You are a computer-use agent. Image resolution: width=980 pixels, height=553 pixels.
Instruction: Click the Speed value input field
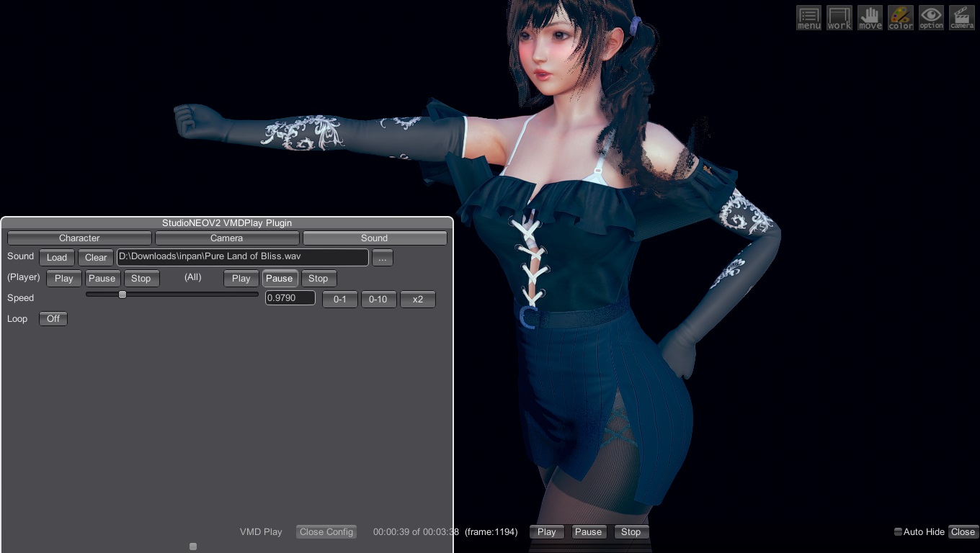click(x=290, y=298)
